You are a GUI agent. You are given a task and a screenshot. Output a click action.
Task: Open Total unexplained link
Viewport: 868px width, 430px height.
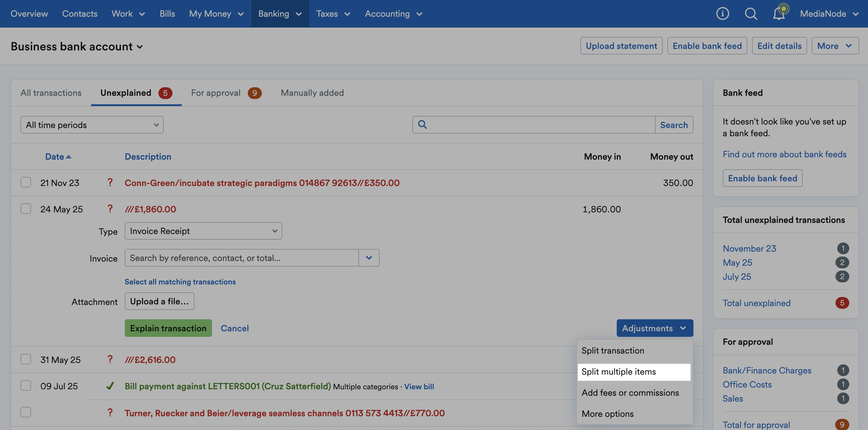[756, 303]
